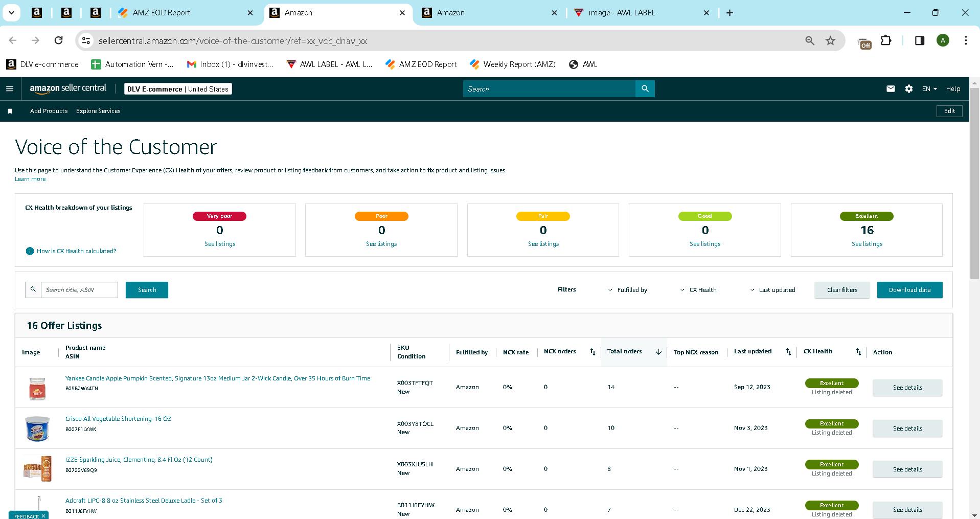980x519 pixels.
Task: Sort by CX Health arrows icon
Action: 858,352
